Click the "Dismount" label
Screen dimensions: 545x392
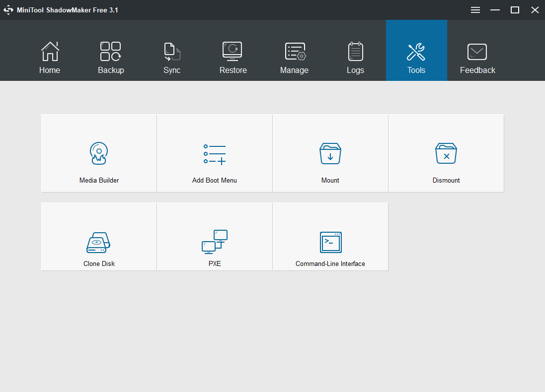(x=446, y=180)
